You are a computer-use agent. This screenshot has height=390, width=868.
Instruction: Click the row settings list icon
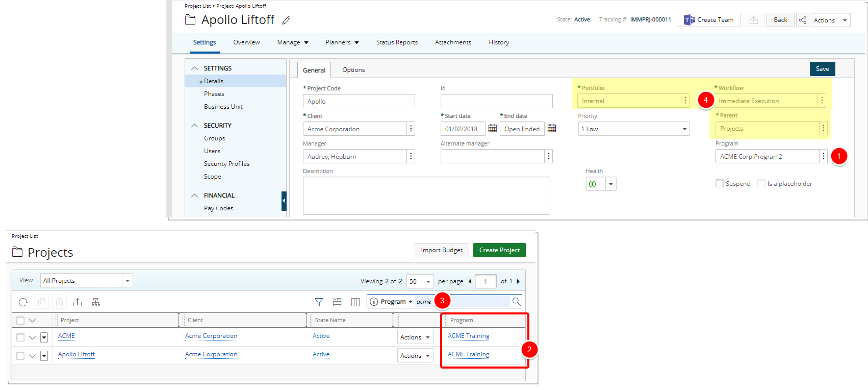pos(337,302)
